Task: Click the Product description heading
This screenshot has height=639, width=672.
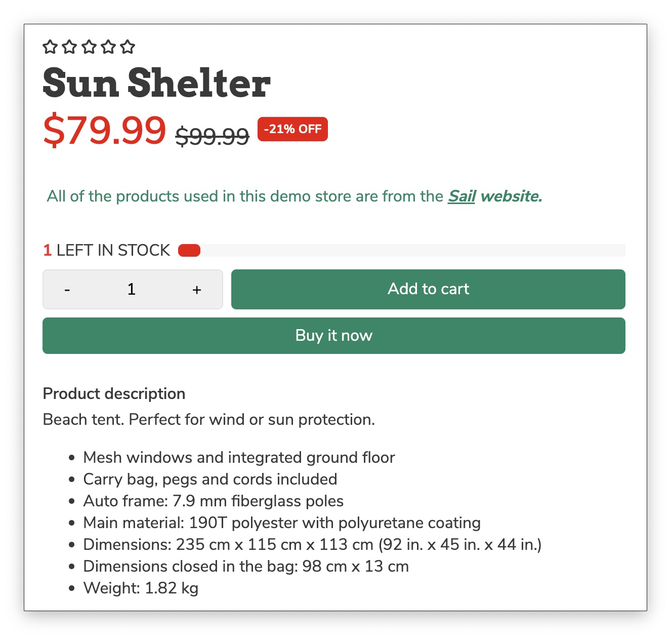Action: click(x=114, y=393)
